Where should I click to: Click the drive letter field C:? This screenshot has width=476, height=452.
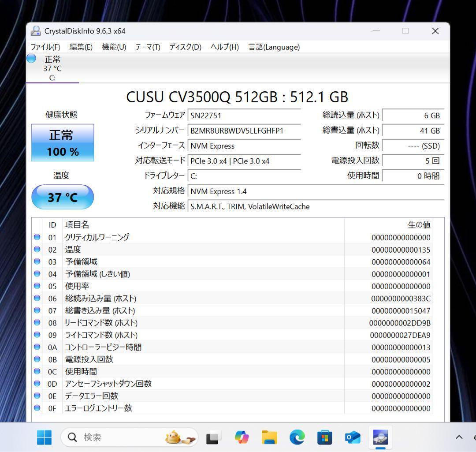point(244,176)
